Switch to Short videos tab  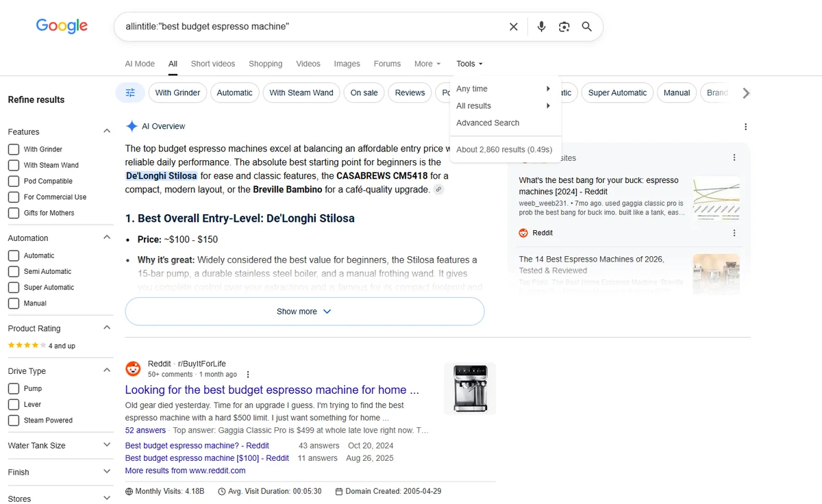(213, 64)
